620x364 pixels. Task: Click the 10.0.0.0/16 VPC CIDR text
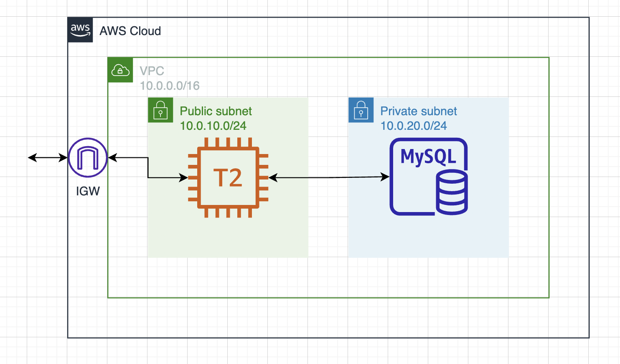click(x=169, y=86)
